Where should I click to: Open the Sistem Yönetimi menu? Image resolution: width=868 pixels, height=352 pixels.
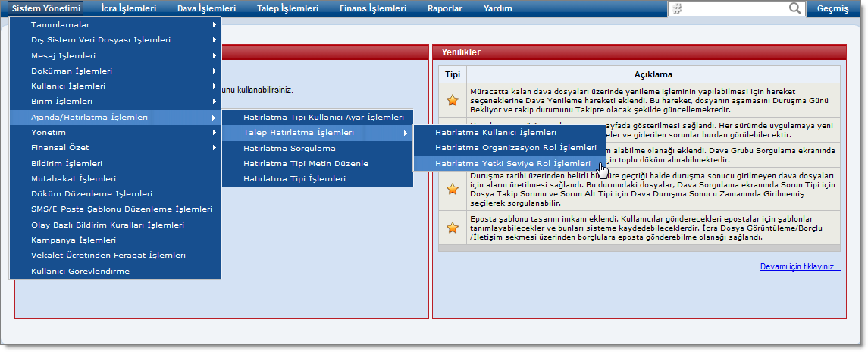tap(47, 8)
